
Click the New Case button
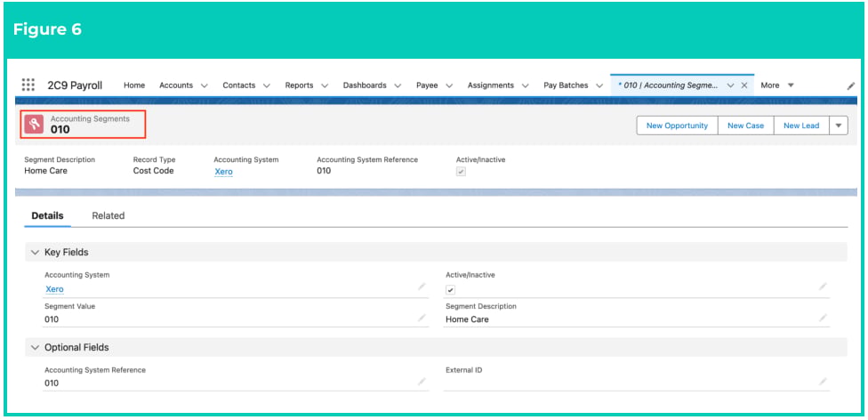[x=745, y=125]
